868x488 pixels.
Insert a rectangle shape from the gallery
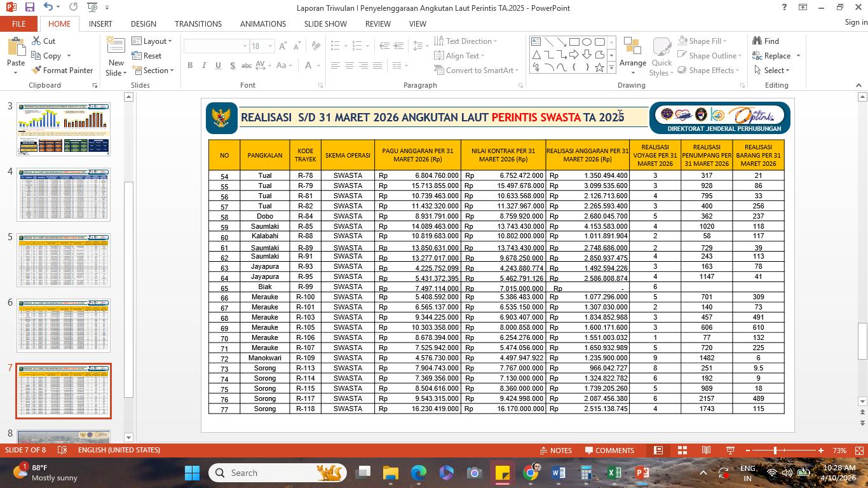click(574, 42)
